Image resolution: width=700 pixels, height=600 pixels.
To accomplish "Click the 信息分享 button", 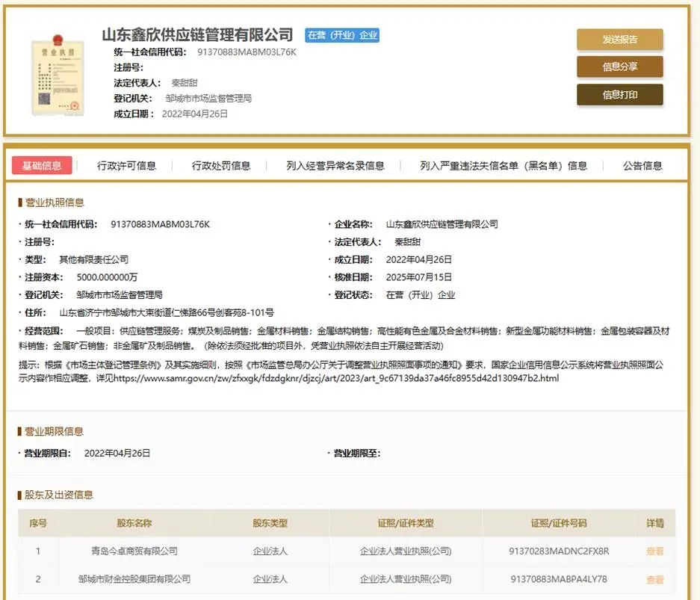I will click(x=619, y=67).
